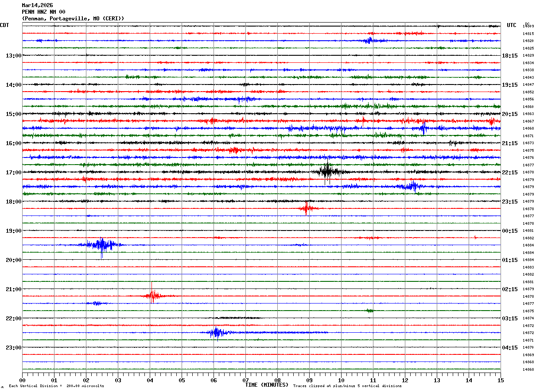Click the DC offset value 14870
536x392 pixels.
[528, 347]
